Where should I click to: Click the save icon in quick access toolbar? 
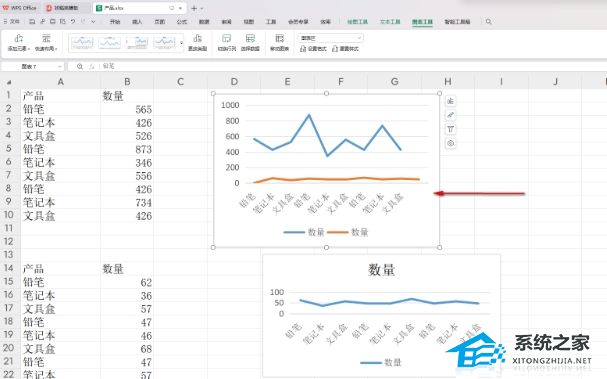[33, 22]
